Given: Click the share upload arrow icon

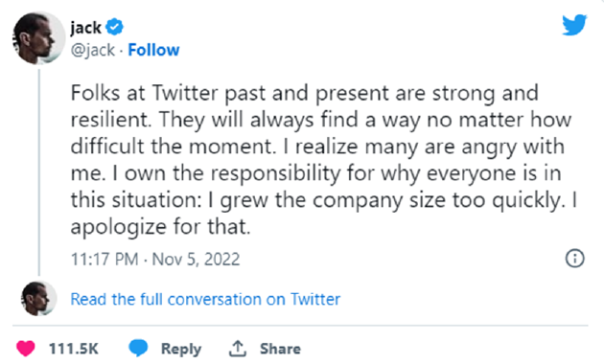Looking at the screenshot, I should (x=238, y=349).
